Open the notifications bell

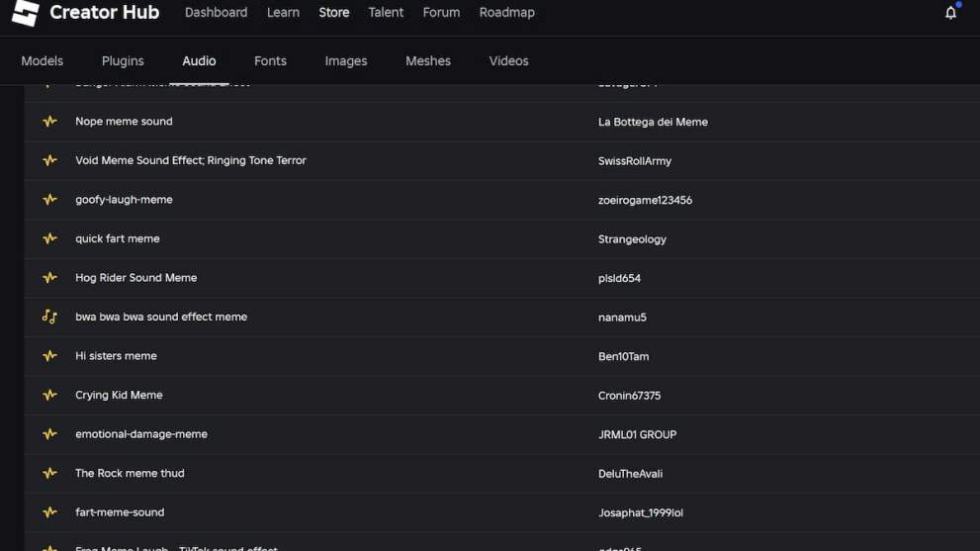tap(950, 13)
